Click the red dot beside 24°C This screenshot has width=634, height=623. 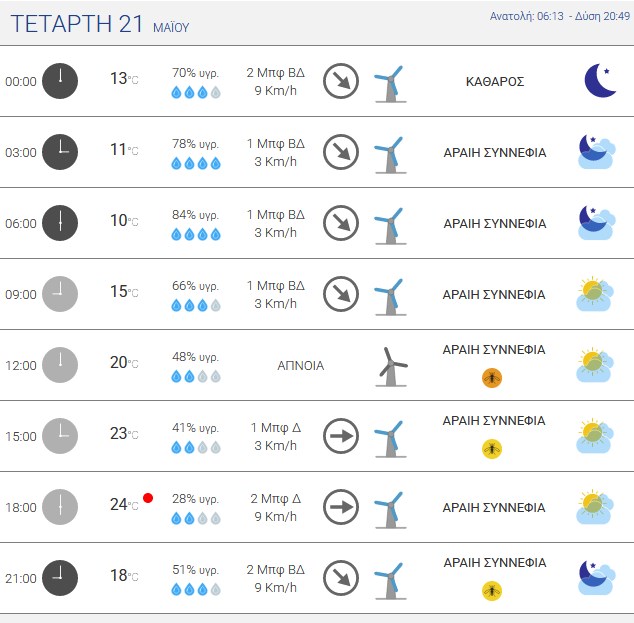click(x=148, y=498)
